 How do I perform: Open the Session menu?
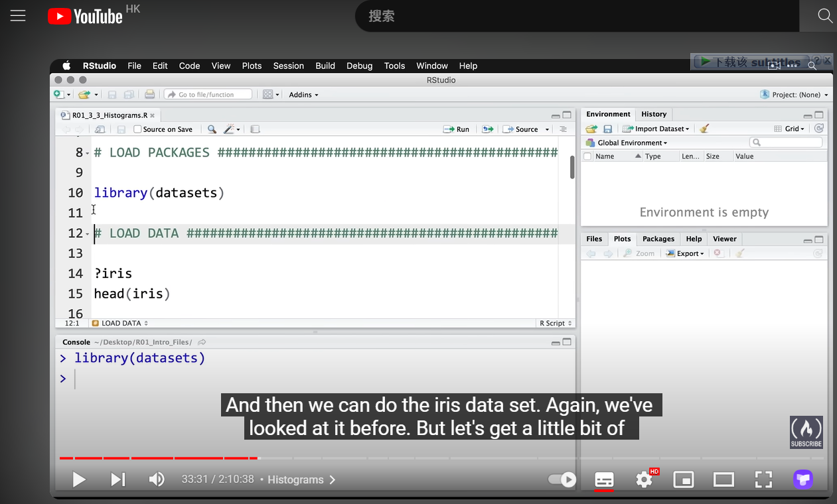click(x=288, y=66)
